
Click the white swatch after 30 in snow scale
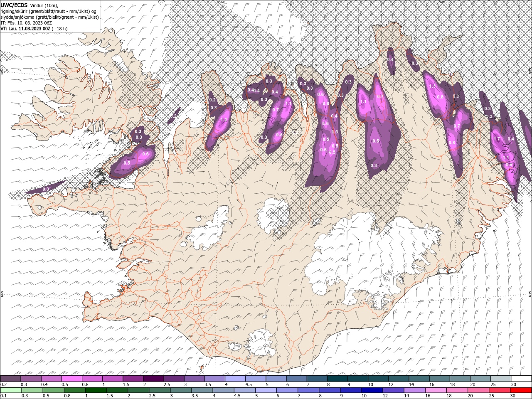(521, 379)
